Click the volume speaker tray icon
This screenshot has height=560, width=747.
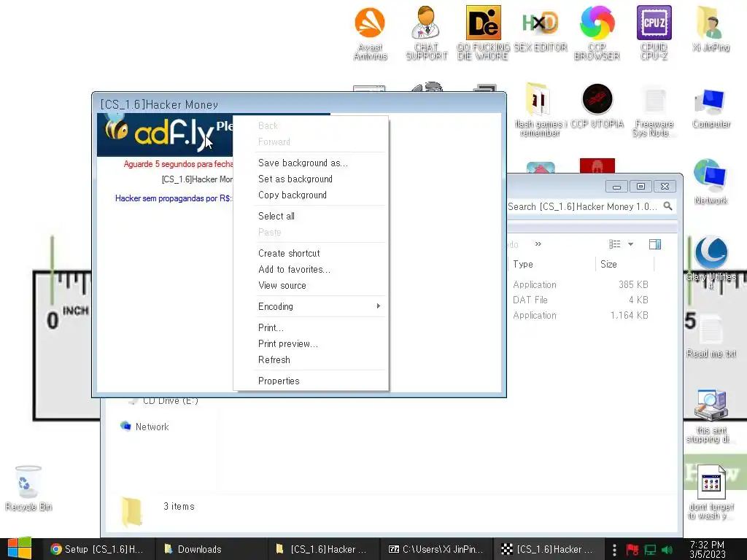click(667, 550)
